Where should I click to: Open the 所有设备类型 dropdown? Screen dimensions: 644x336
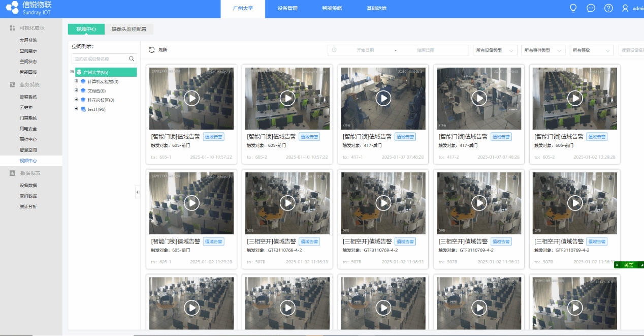coord(495,50)
